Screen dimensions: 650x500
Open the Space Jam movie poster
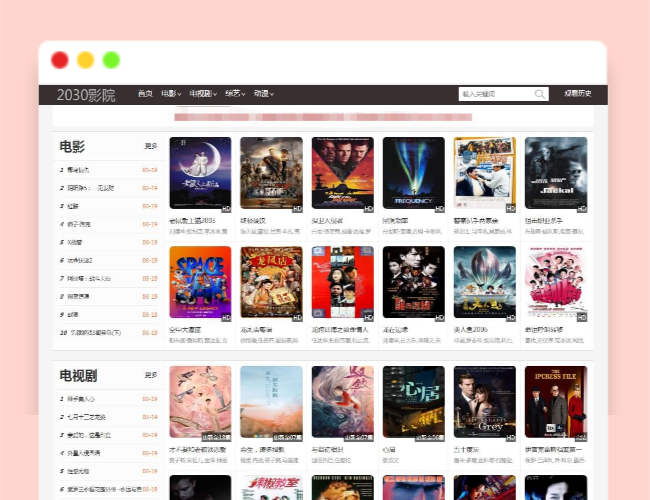(x=200, y=283)
